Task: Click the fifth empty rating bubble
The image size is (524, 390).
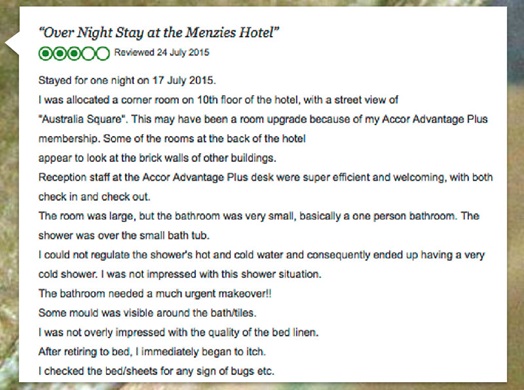Action: click(103, 53)
